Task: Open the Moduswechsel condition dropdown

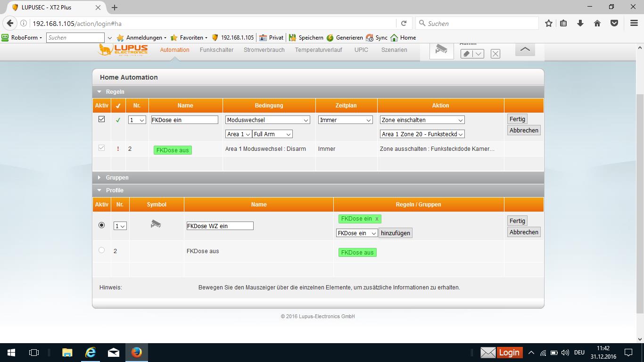Action: tap(267, 120)
